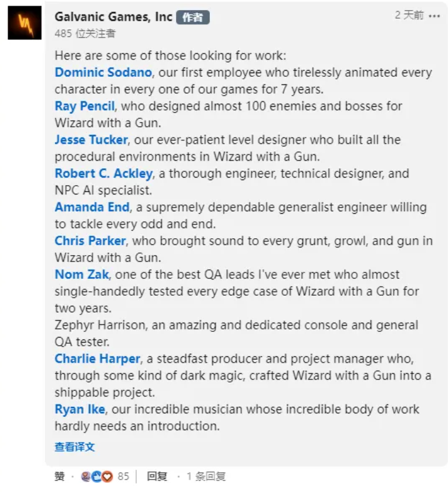View the 85 reactions count
Screen dimensions: 448x492
coord(123,476)
